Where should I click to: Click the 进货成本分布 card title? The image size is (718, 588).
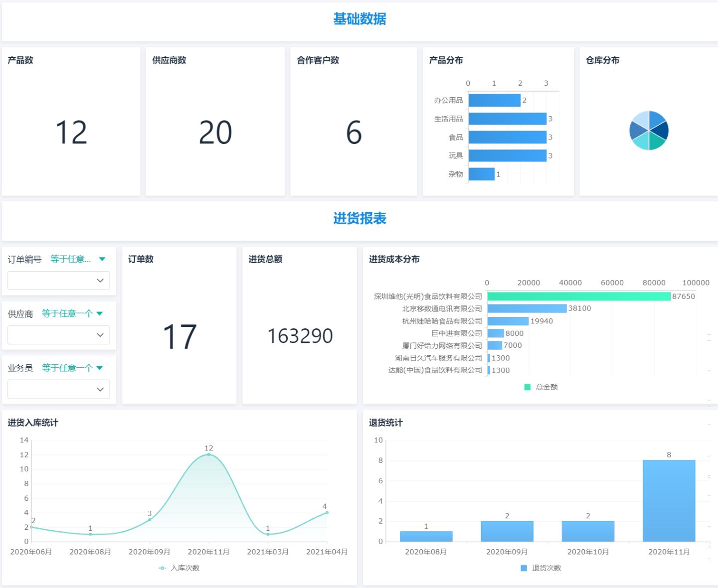[394, 259]
